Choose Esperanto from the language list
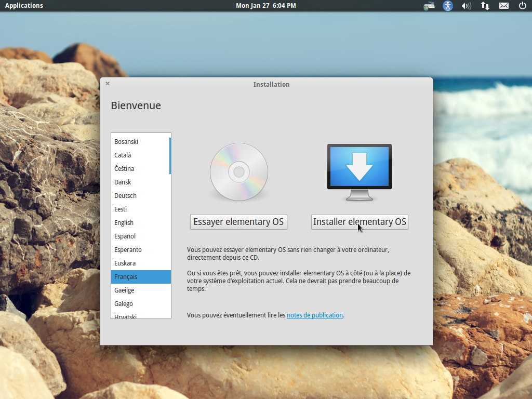 pyautogui.click(x=141, y=250)
